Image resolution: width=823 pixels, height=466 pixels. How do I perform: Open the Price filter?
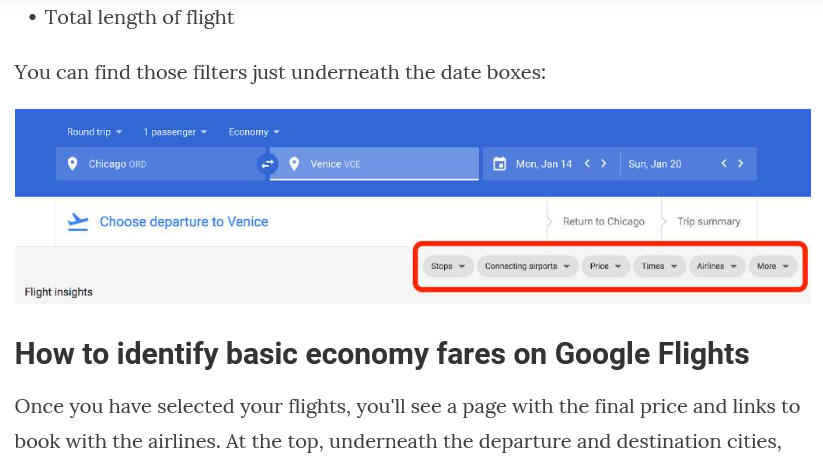tap(605, 266)
